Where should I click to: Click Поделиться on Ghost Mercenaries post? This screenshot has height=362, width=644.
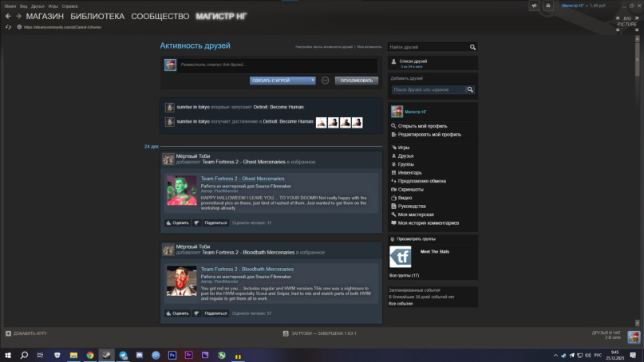[x=215, y=223]
